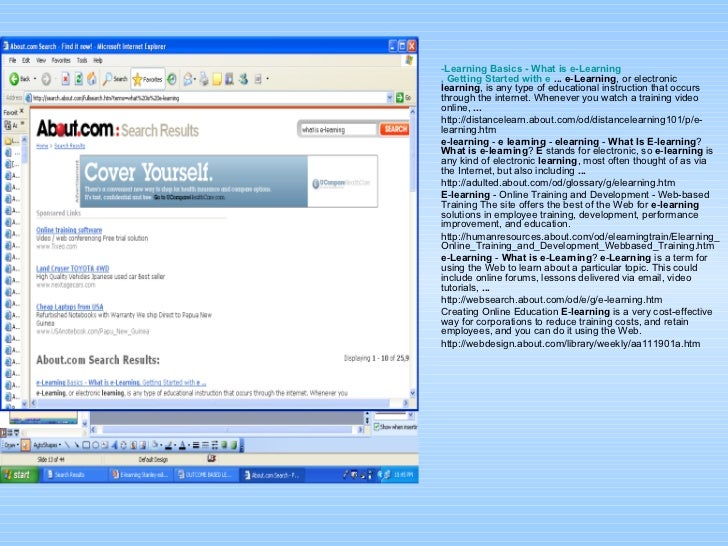The image size is (728, 546).
Task: Open the Mail envelope icon
Action: pos(187,79)
